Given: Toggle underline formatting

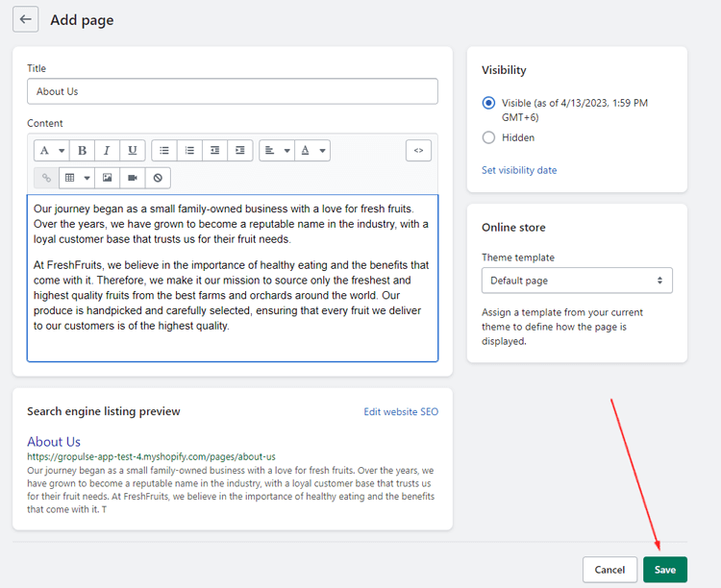Looking at the screenshot, I should (133, 150).
